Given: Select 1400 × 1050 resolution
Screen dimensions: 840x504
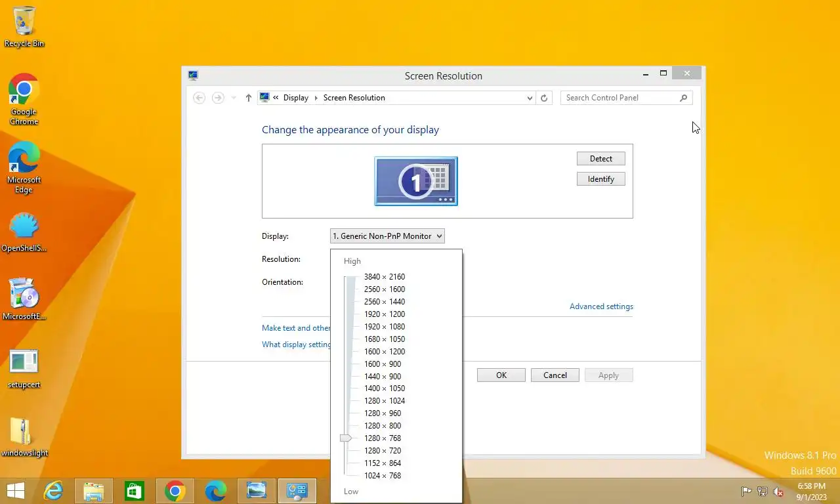Looking at the screenshot, I should pyautogui.click(x=385, y=388).
